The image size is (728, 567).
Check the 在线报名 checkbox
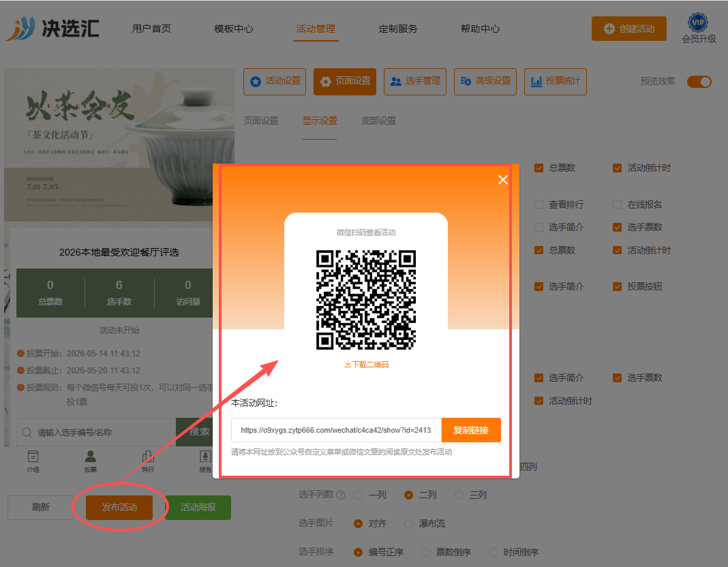point(617,204)
